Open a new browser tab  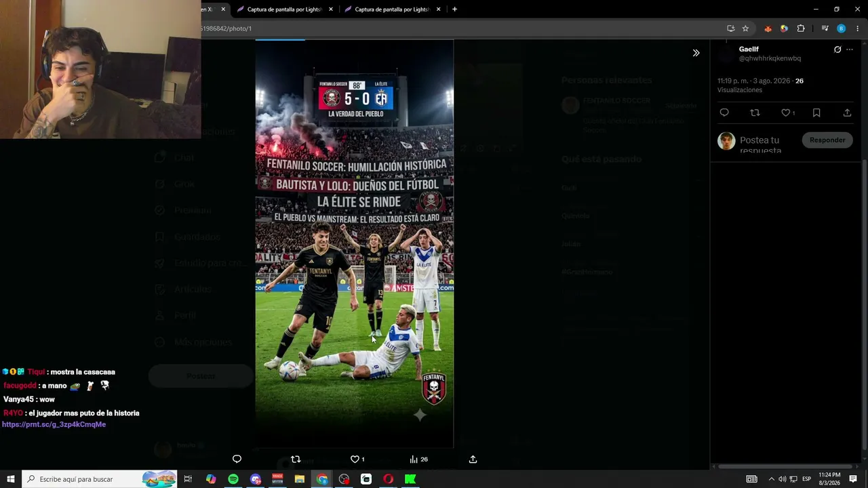pos(454,9)
